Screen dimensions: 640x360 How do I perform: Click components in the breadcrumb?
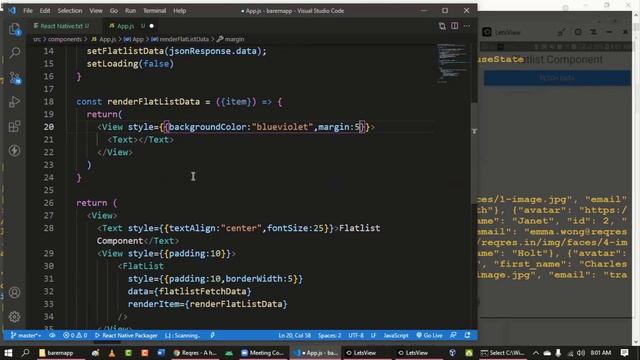click(x=65, y=39)
